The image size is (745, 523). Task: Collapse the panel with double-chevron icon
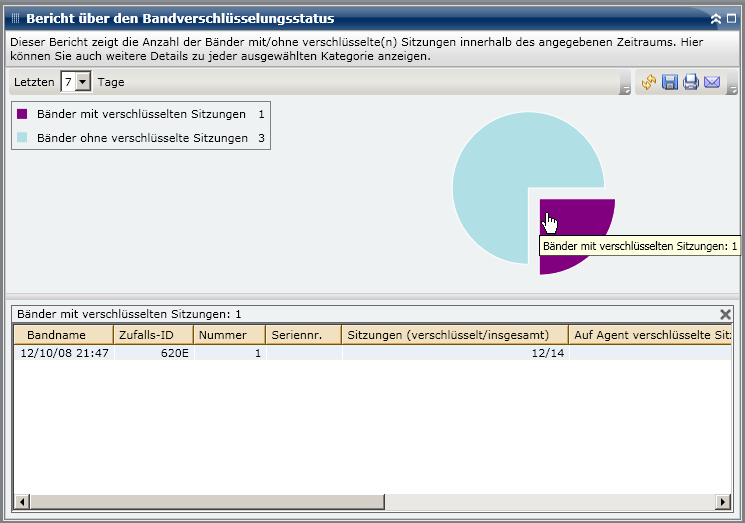tap(716, 19)
